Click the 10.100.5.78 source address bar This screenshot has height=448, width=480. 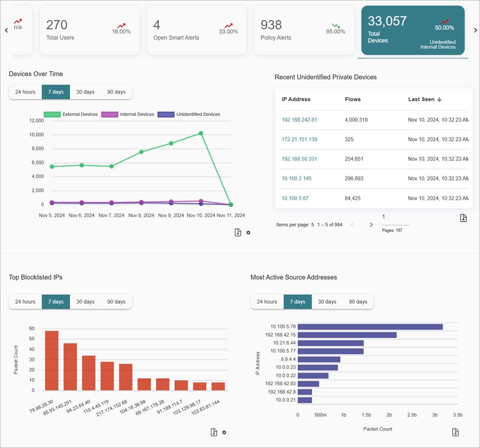pos(370,327)
